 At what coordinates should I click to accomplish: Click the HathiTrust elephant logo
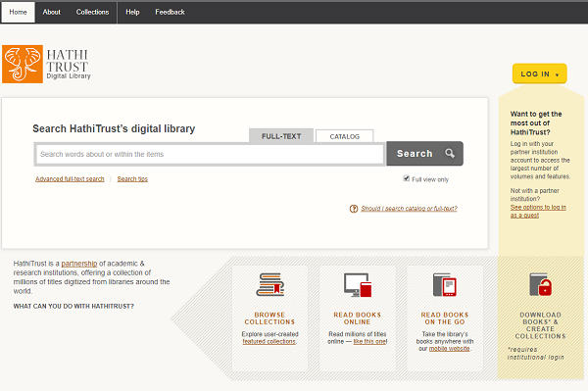click(23, 64)
